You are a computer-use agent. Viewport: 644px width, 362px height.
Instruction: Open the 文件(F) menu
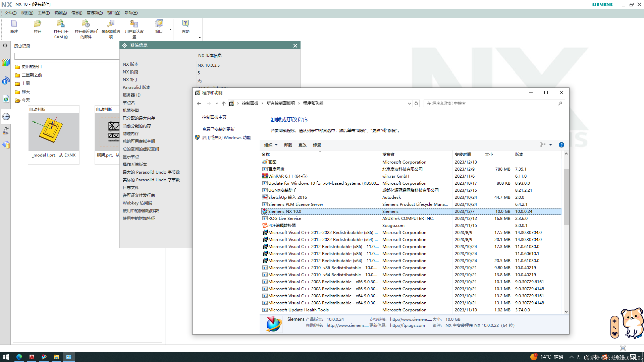coord(10,13)
